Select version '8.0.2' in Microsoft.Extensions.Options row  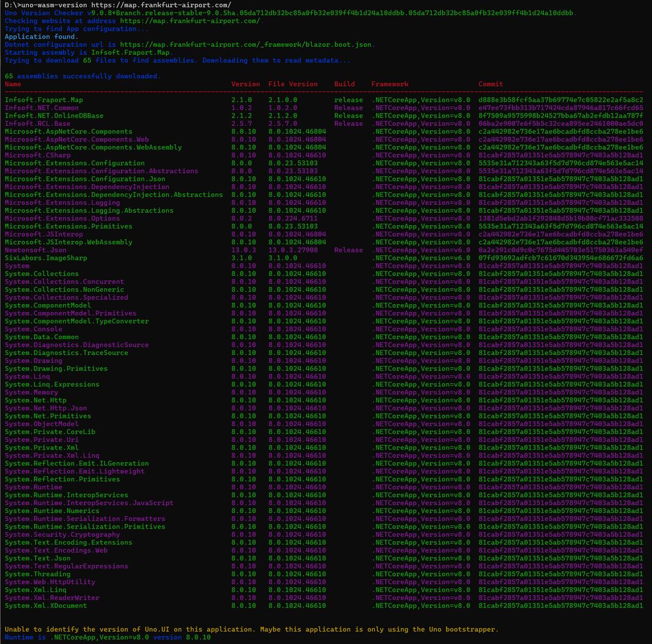click(x=242, y=219)
